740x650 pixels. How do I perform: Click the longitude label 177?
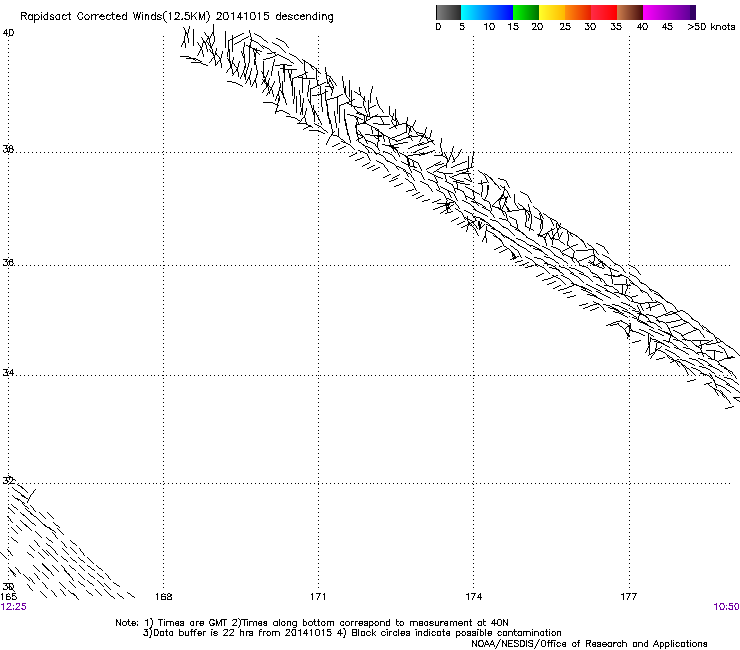click(629, 597)
